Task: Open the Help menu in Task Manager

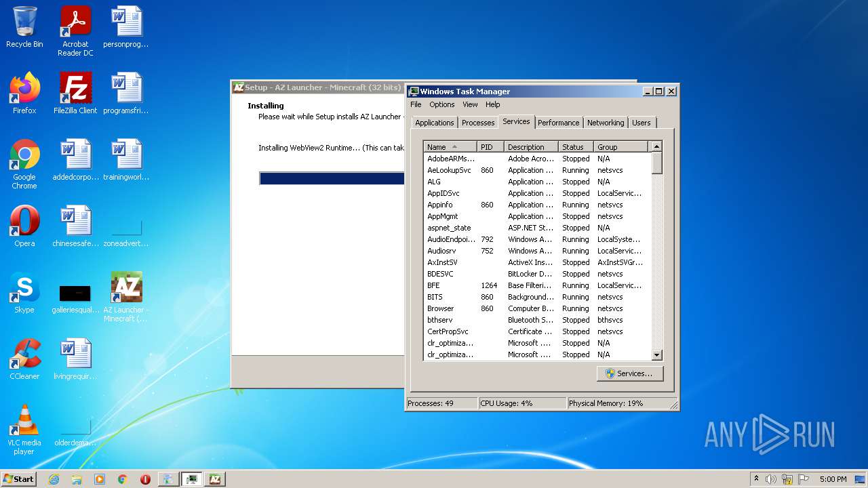Action: click(493, 104)
